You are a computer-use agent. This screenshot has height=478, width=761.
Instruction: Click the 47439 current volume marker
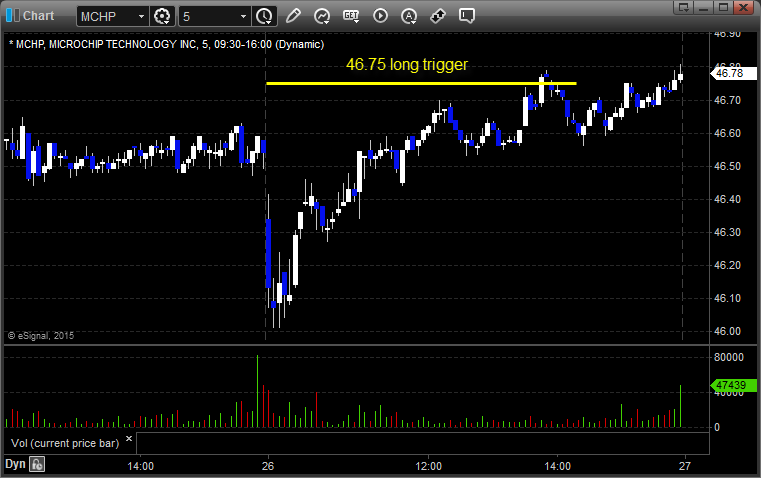tap(733, 385)
